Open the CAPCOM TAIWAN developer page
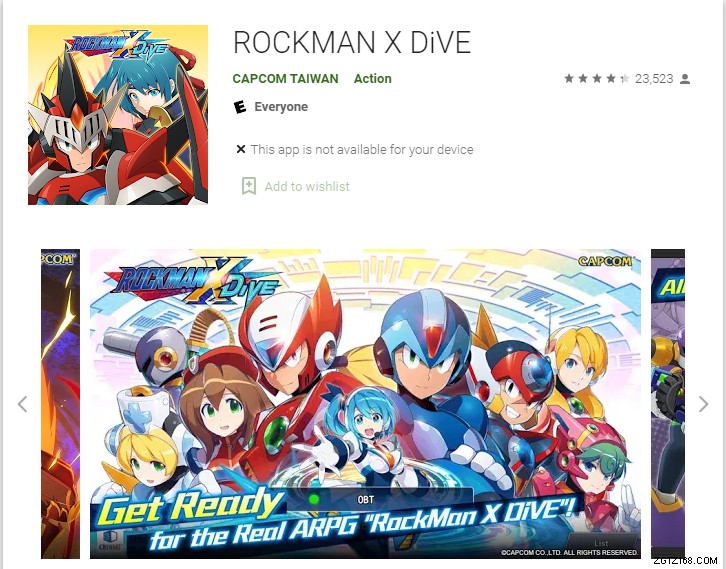Viewport: 726px width, 569px height. click(x=285, y=79)
